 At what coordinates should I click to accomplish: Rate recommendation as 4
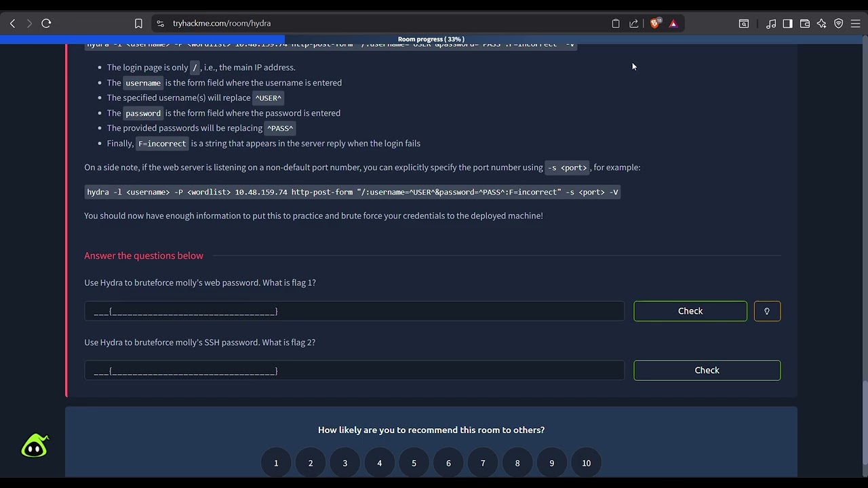tap(379, 463)
